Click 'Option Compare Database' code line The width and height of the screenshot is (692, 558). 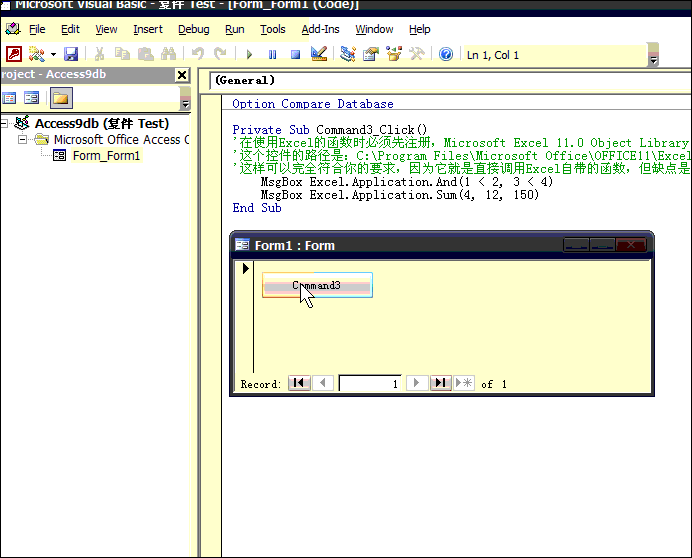coord(313,104)
